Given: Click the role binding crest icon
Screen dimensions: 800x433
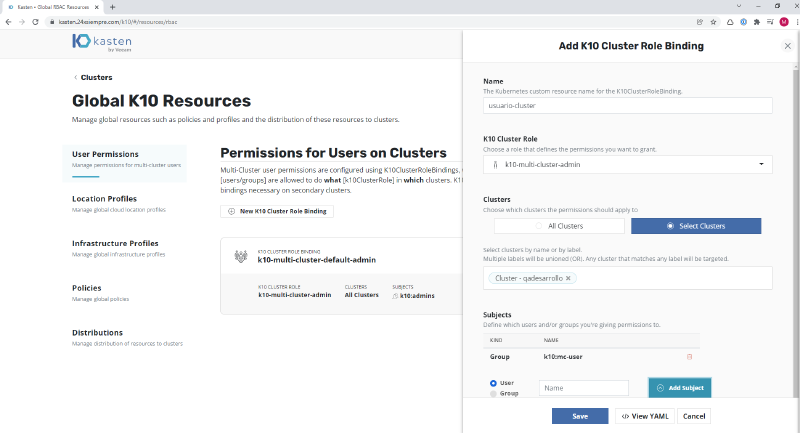Looking at the screenshot, I should [x=241, y=256].
